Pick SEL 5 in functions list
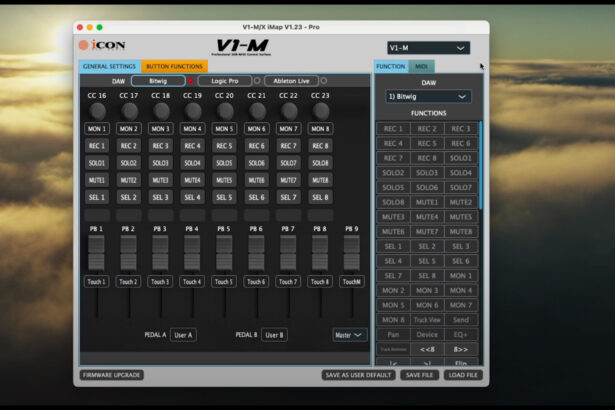The width and height of the screenshot is (615, 410). [427, 261]
